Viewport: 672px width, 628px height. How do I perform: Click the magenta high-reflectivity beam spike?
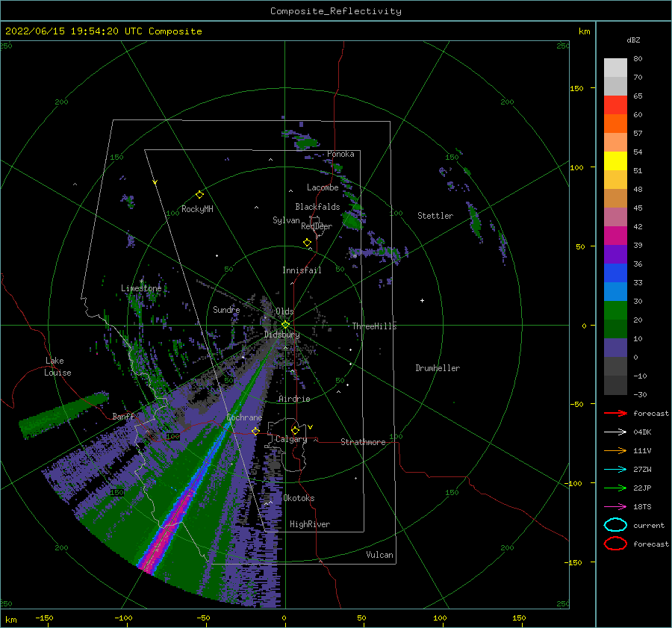coord(169,529)
